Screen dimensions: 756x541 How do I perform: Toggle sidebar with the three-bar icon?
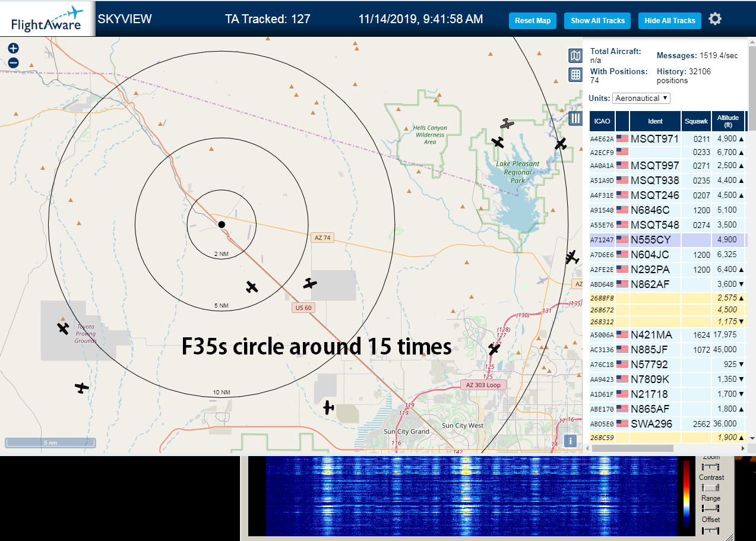click(x=575, y=118)
